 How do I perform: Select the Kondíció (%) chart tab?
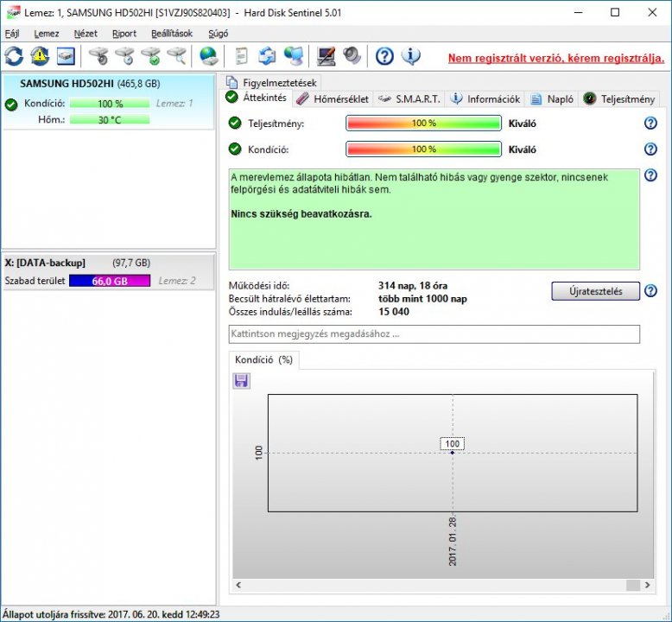(263, 359)
